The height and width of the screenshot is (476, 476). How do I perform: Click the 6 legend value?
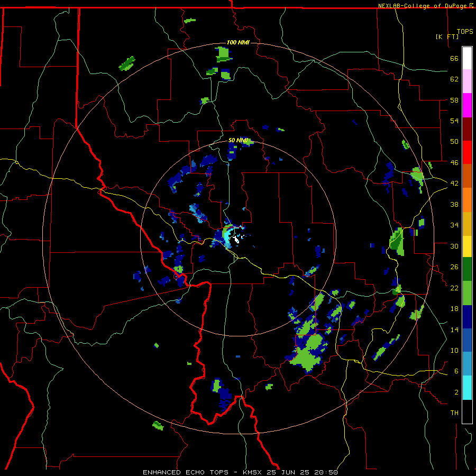click(x=456, y=371)
